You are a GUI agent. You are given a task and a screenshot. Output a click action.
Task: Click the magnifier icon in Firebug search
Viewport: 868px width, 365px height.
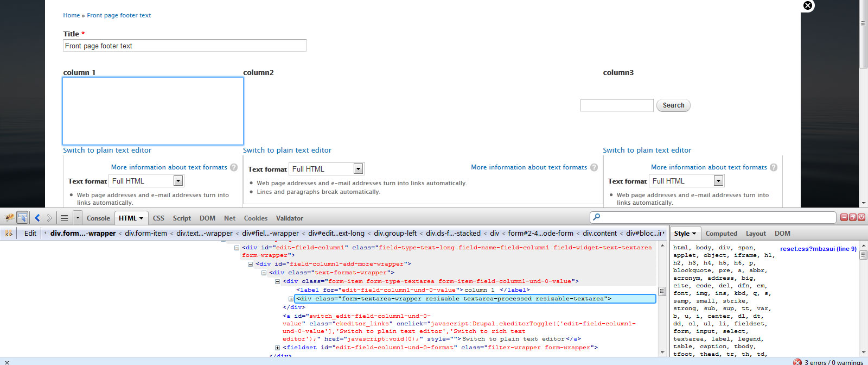597,217
